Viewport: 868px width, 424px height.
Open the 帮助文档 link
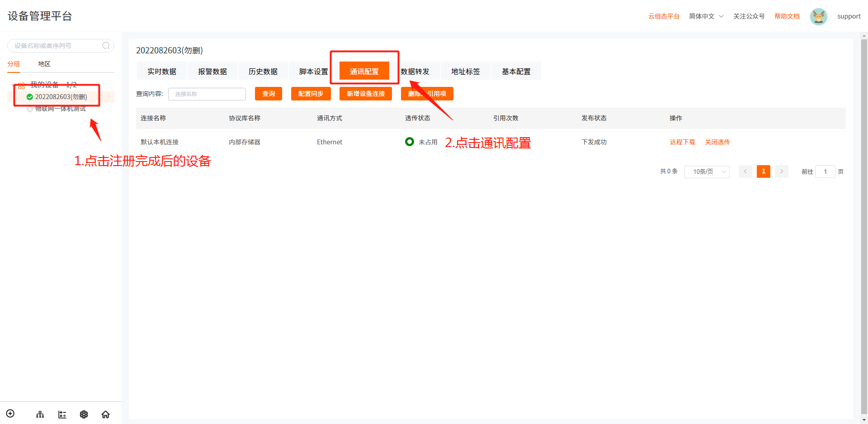(787, 16)
